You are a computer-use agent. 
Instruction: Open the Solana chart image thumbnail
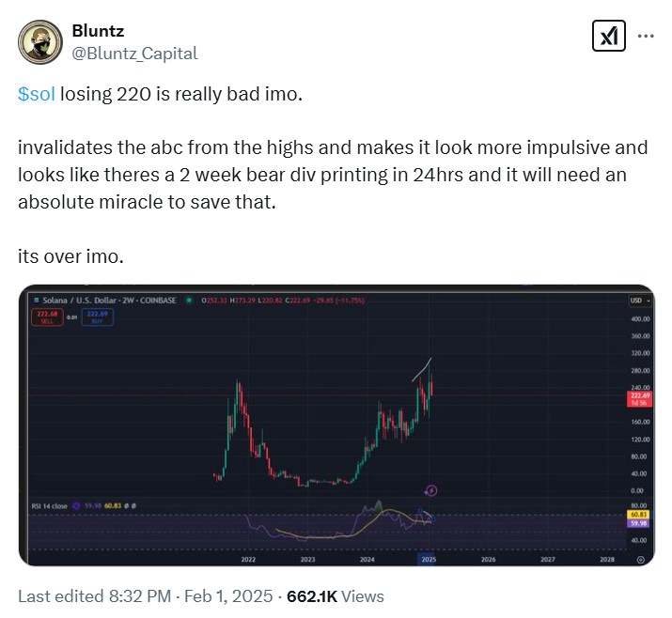(x=336, y=425)
